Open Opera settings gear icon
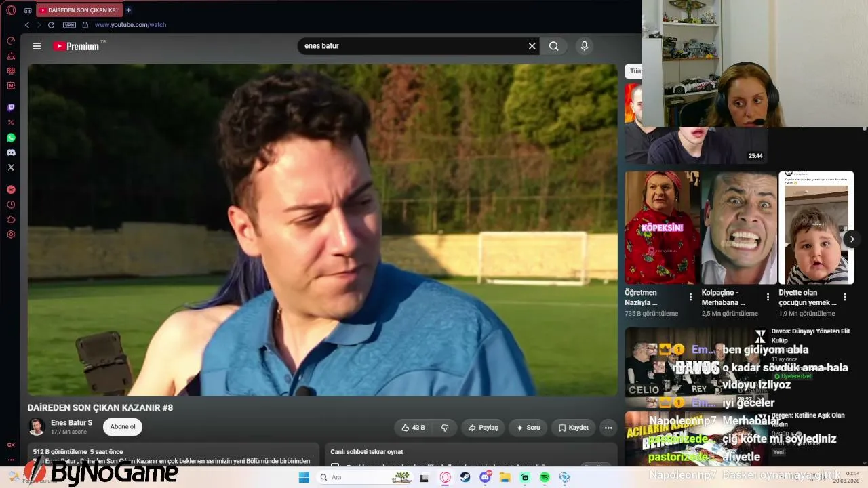The height and width of the screenshot is (488, 868). point(11,235)
